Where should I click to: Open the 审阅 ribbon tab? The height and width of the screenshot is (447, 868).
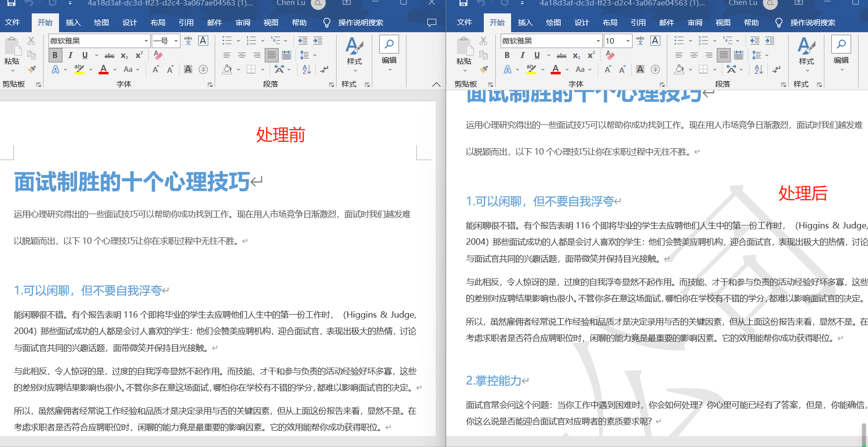(242, 22)
